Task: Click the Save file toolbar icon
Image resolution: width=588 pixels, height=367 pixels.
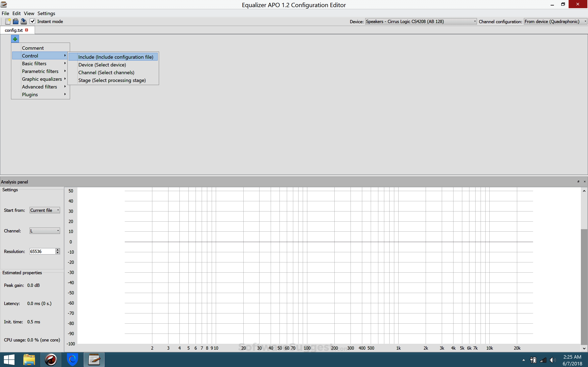Action: pos(23,21)
